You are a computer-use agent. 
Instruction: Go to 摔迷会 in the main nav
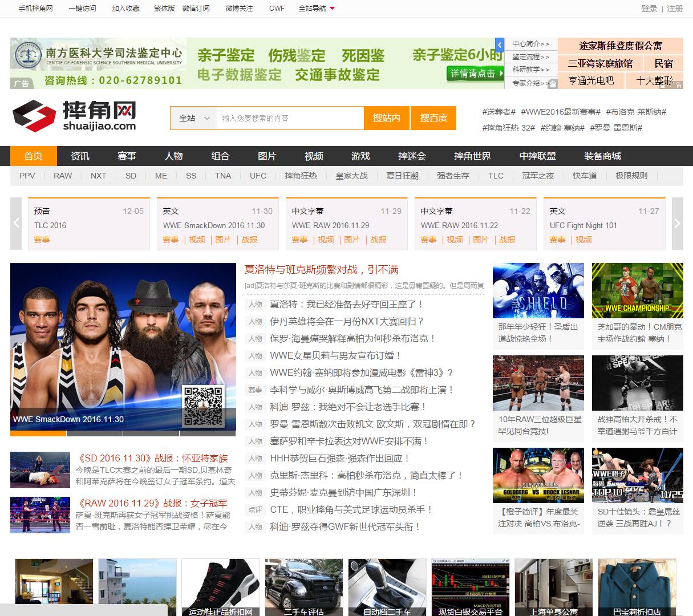[x=412, y=156]
